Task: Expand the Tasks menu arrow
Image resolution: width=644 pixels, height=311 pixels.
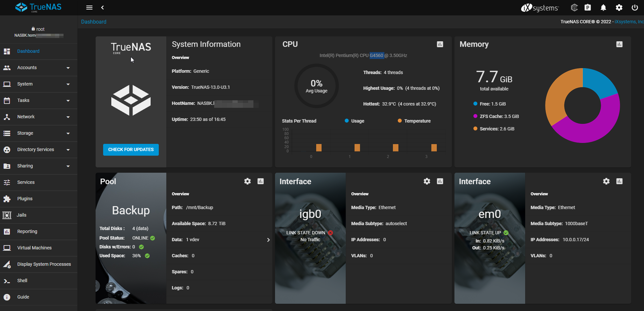Action: pyautogui.click(x=68, y=101)
